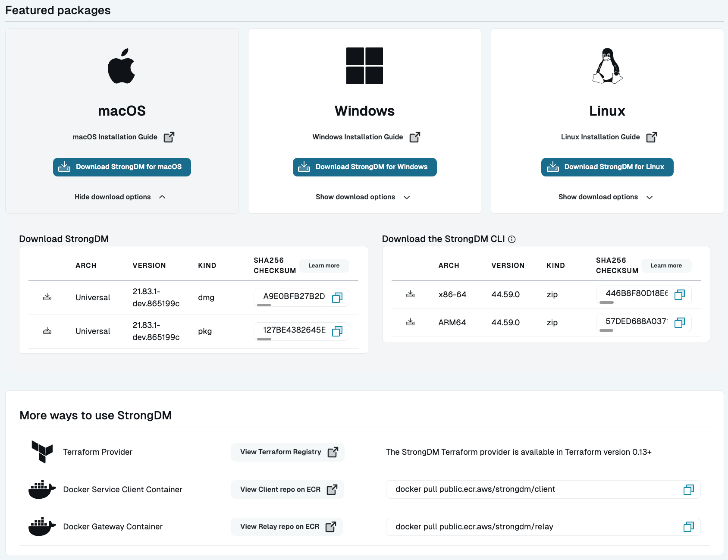Click Learn more in StrongDM CLI table
728x560 pixels.
point(666,266)
